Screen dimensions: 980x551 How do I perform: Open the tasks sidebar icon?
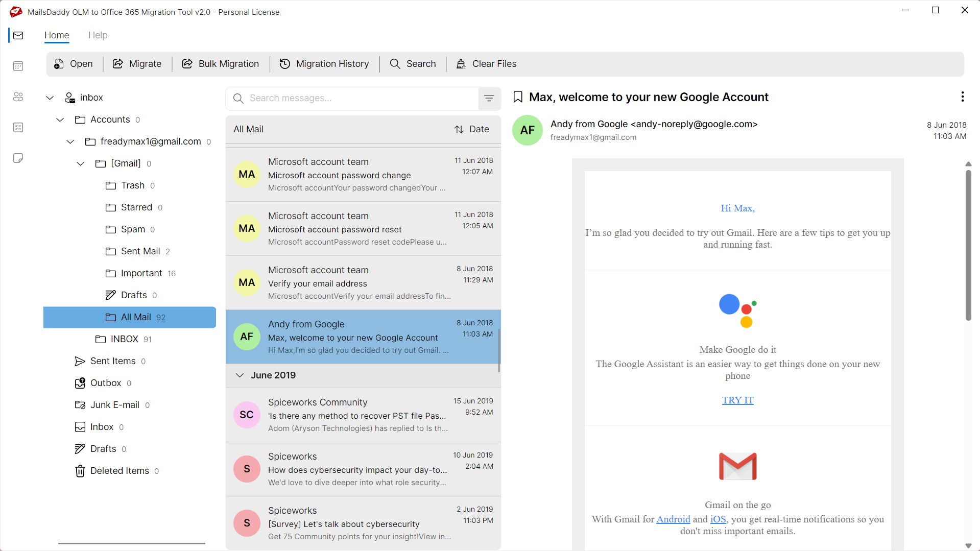(x=18, y=127)
